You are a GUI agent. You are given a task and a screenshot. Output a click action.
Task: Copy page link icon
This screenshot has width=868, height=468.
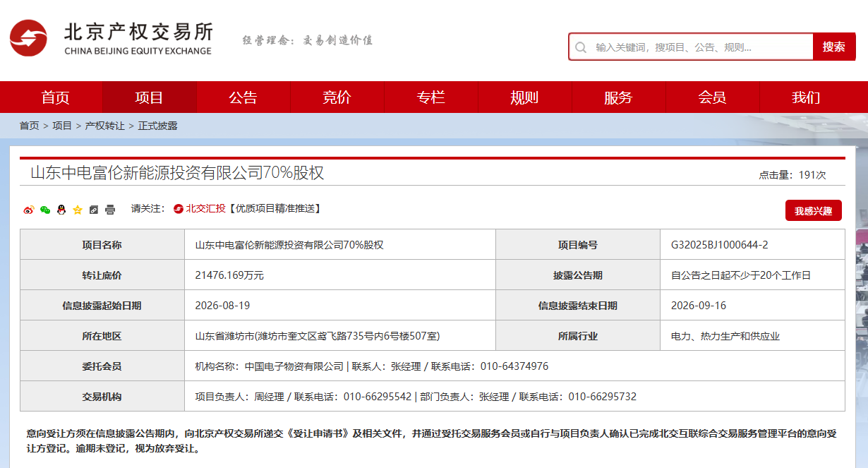[94, 210]
